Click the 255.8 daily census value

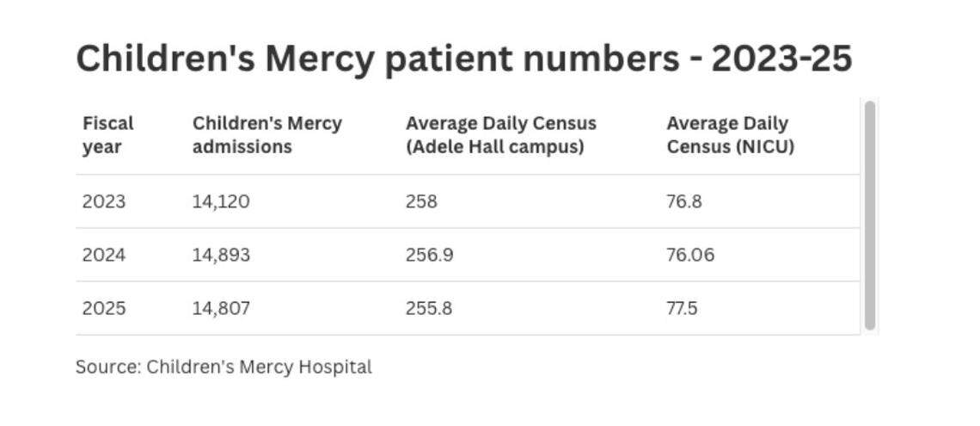point(428,308)
